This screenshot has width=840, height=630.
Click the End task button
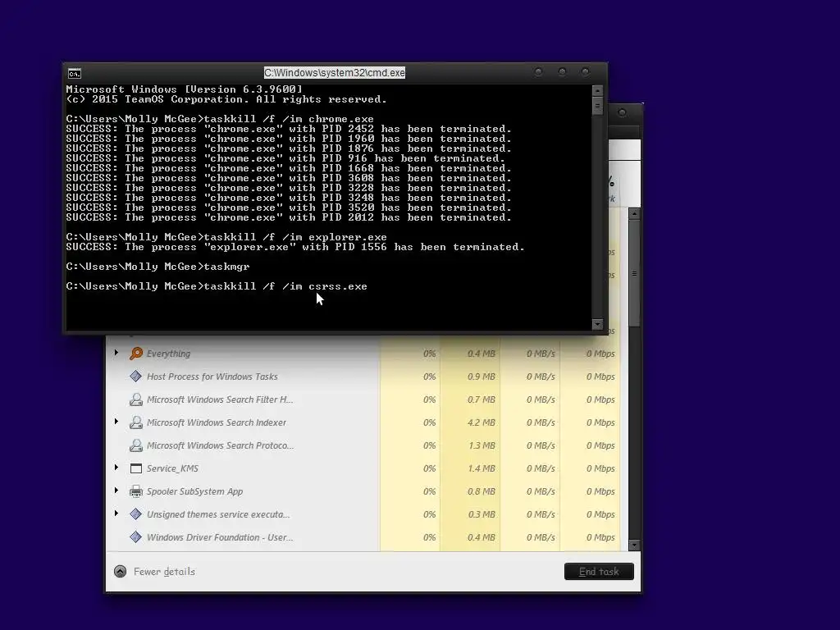coord(599,572)
